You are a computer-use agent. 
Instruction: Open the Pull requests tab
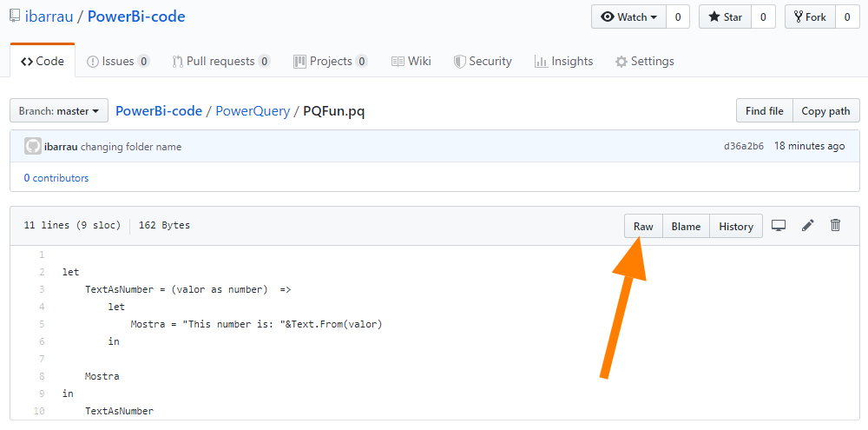pos(220,61)
